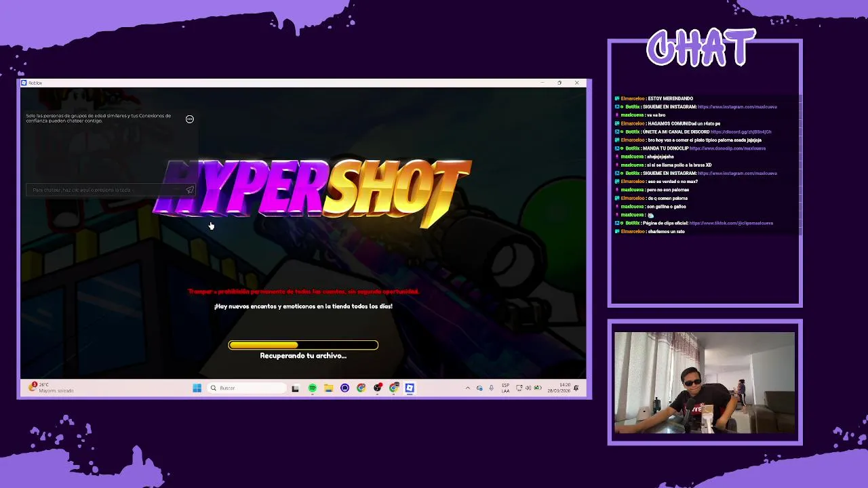This screenshot has width=868, height=488.
Task: Open the volume control tray icon
Action: click(528, 388)
